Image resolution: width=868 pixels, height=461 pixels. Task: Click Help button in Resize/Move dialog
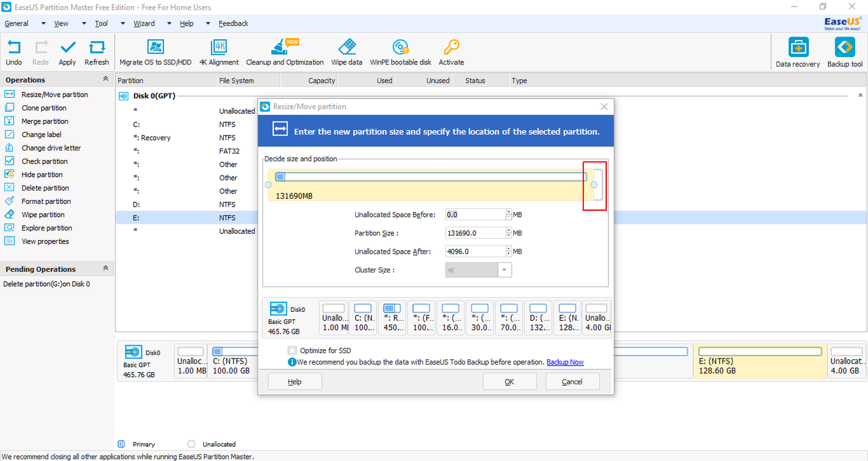pyautogui.click(x=295, y=382)
